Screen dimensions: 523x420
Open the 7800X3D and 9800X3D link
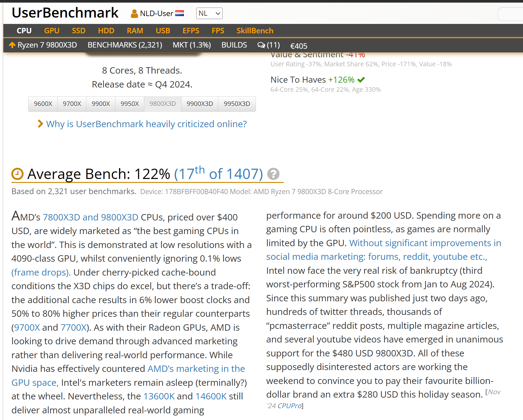click(91, 217)
